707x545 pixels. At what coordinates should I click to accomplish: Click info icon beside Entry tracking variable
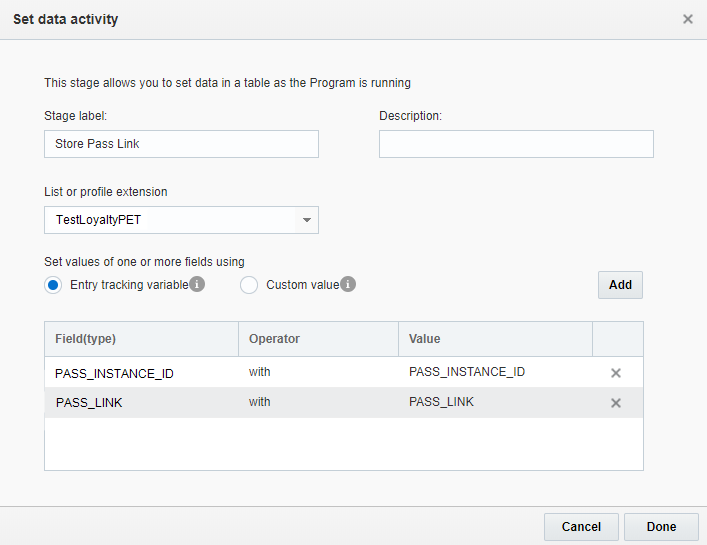pyautogui.click(x=198, y=285)
